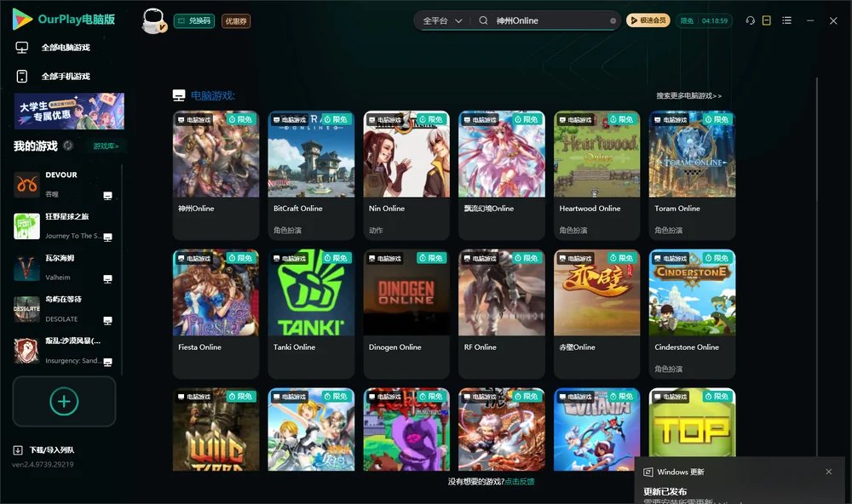
Task: Close the Windows 更新 notification
Action: click(x=829, y=472)
